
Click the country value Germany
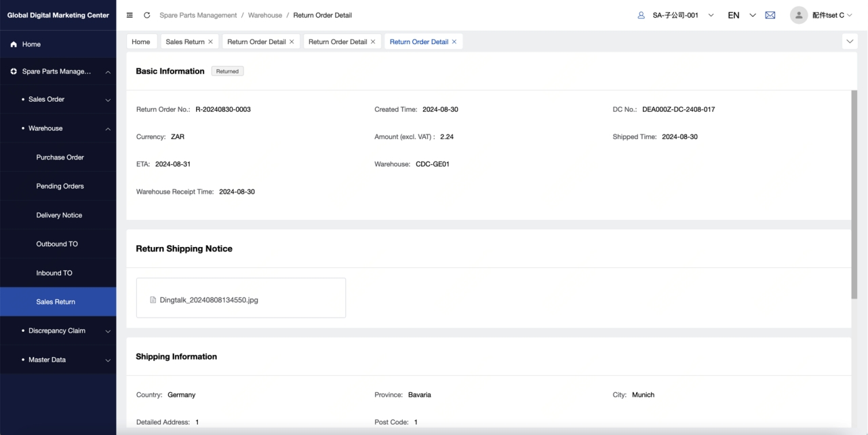click(x=182, y=395)
